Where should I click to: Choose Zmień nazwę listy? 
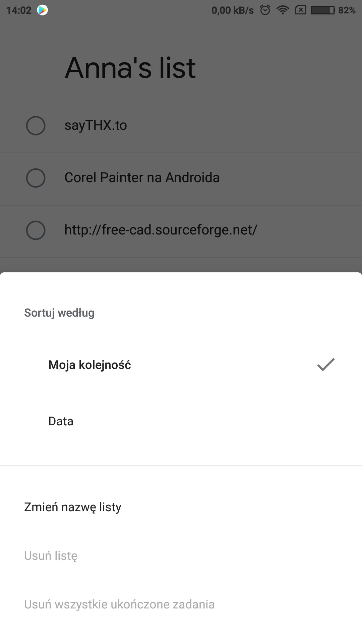click(x=181, y=507)
